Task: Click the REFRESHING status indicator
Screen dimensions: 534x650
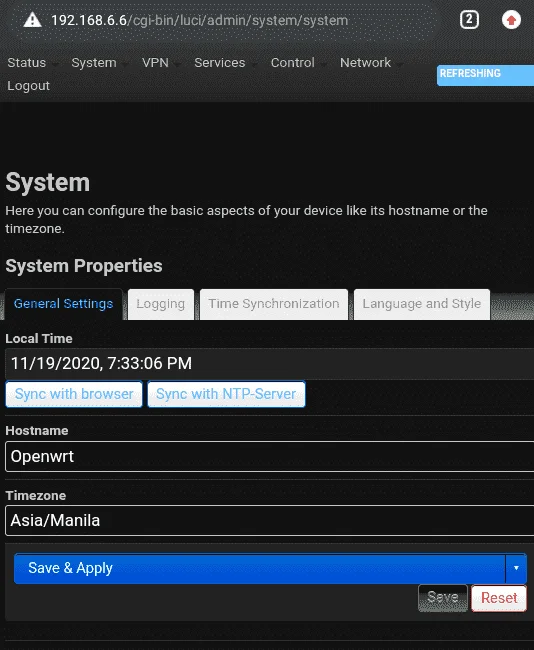Action: (x=485, y=75)
